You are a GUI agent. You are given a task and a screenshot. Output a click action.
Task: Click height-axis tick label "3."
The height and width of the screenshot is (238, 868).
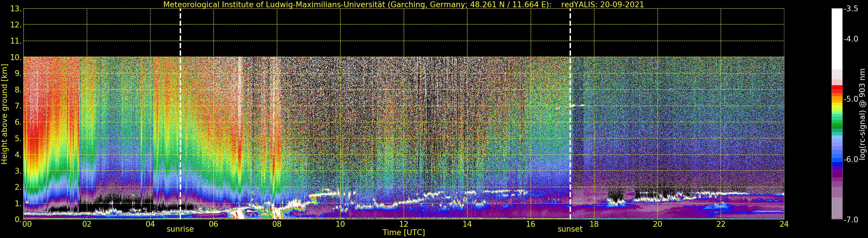18,171
